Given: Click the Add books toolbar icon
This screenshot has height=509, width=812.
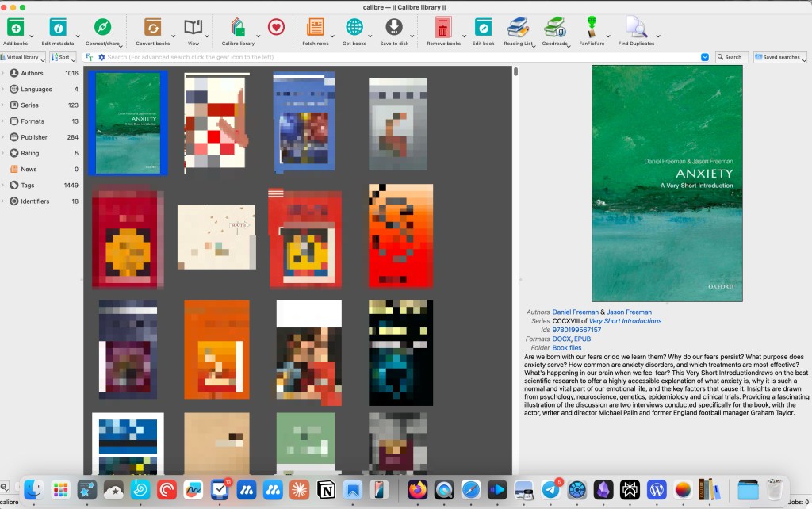Looking at the screenshot, I should (15, 28).
